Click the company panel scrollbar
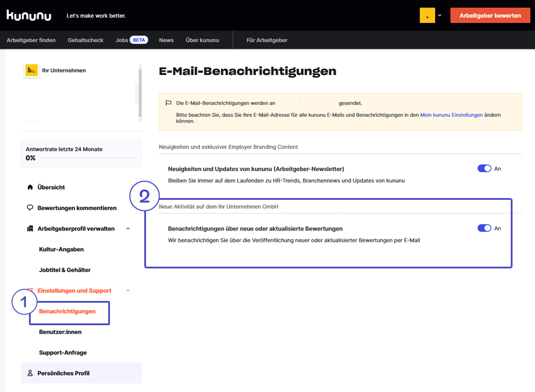 coord(140,92)
